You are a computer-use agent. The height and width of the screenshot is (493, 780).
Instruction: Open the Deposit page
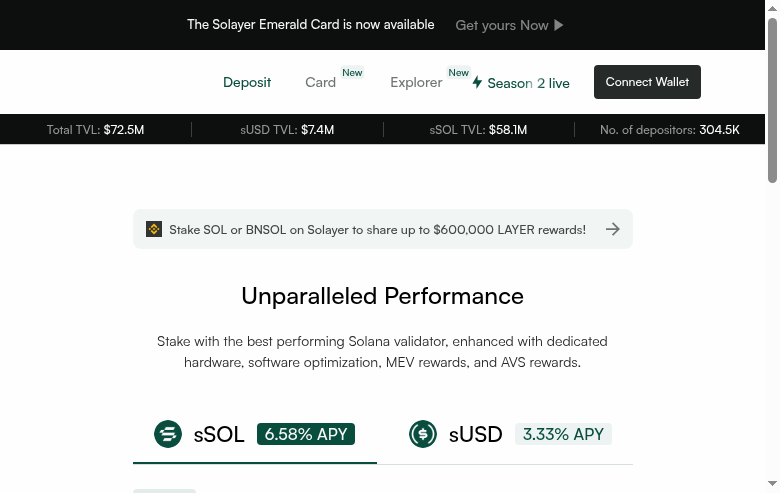tap(247, 82)
